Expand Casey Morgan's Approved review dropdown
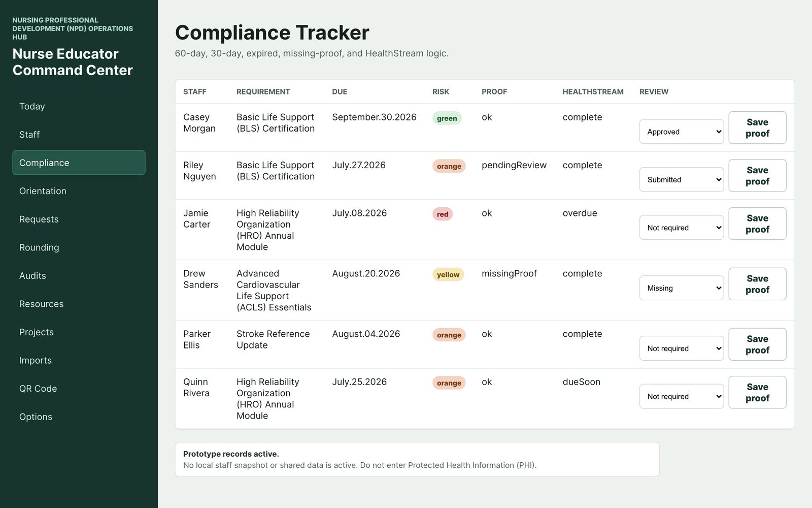812x508 pixels. tap(682, 132)
